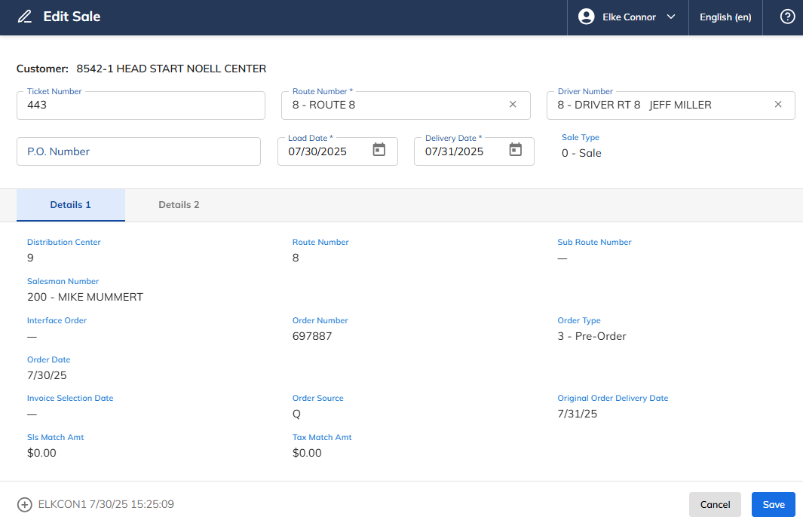This screenshot has width=803, height=532.
Task: Click the Delivery Date text 07/31/2025
Action: click(454, 151)
